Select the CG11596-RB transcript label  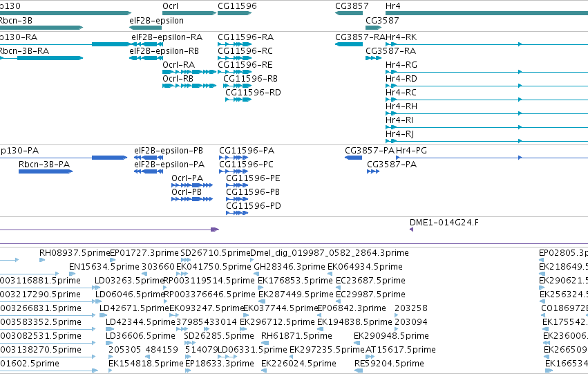point(250,79)
